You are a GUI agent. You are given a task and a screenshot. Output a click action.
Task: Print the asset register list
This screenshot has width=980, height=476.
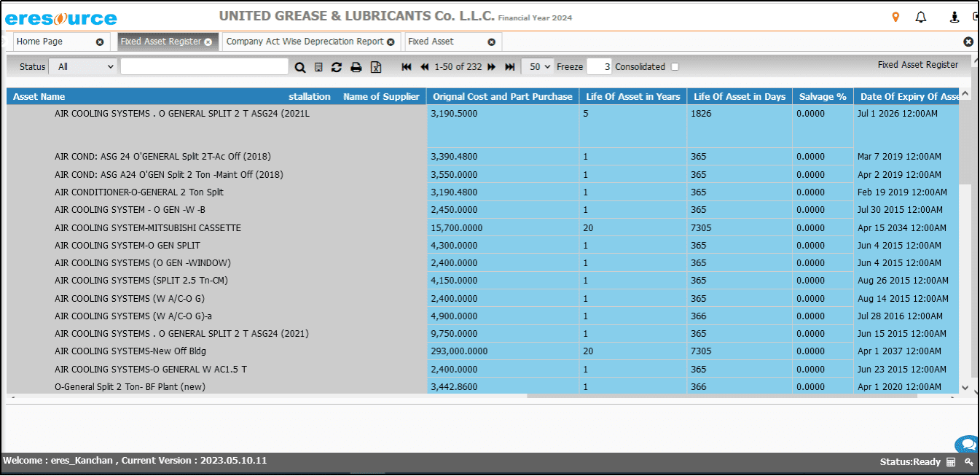356,67
